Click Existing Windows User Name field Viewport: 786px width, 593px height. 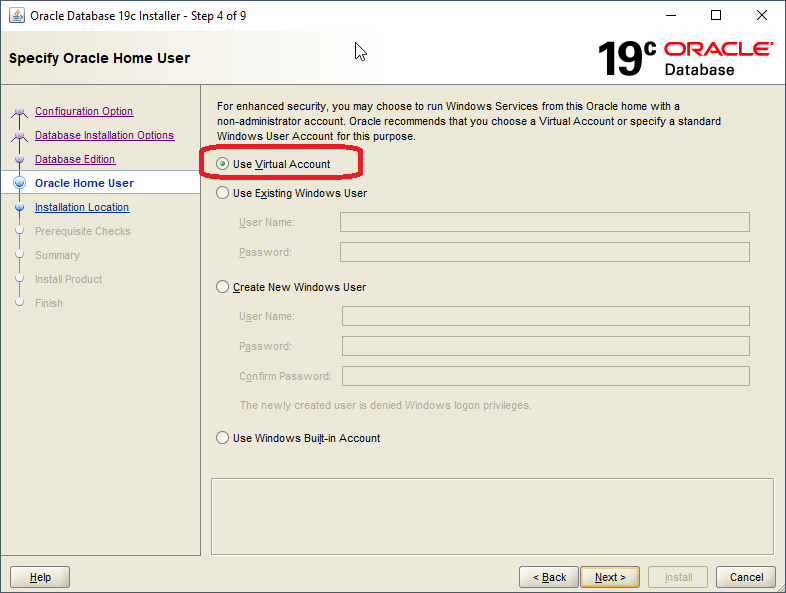(545, 222)
